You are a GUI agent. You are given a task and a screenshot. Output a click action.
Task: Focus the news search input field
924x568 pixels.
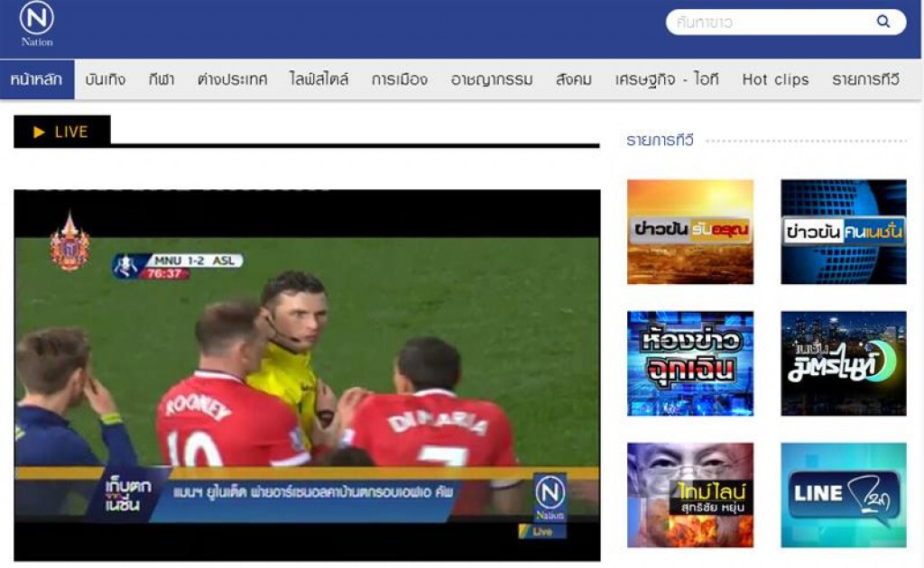[786, 23]
